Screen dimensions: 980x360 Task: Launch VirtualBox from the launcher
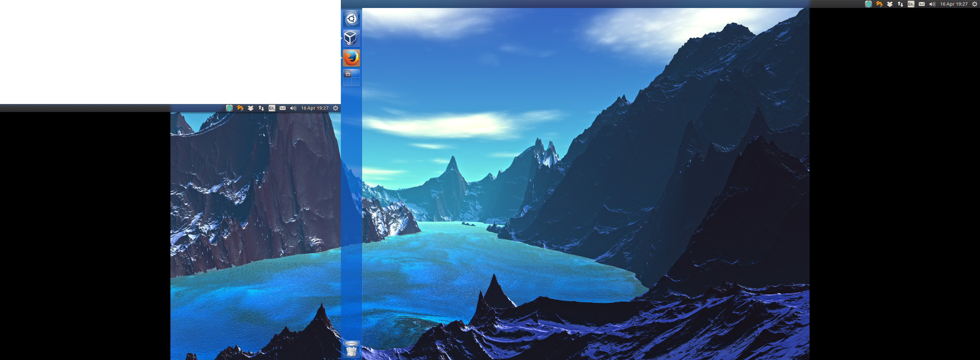(351, 38)
